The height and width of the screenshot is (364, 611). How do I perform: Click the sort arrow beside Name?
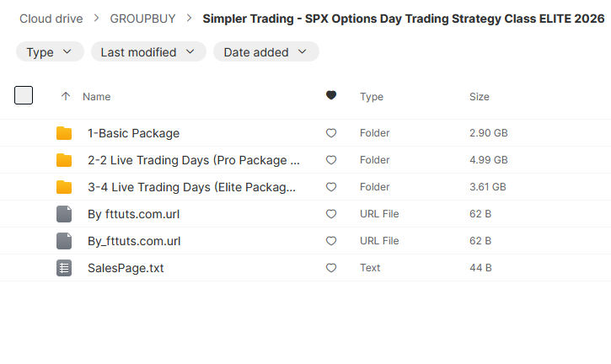[x=66, y=97]
